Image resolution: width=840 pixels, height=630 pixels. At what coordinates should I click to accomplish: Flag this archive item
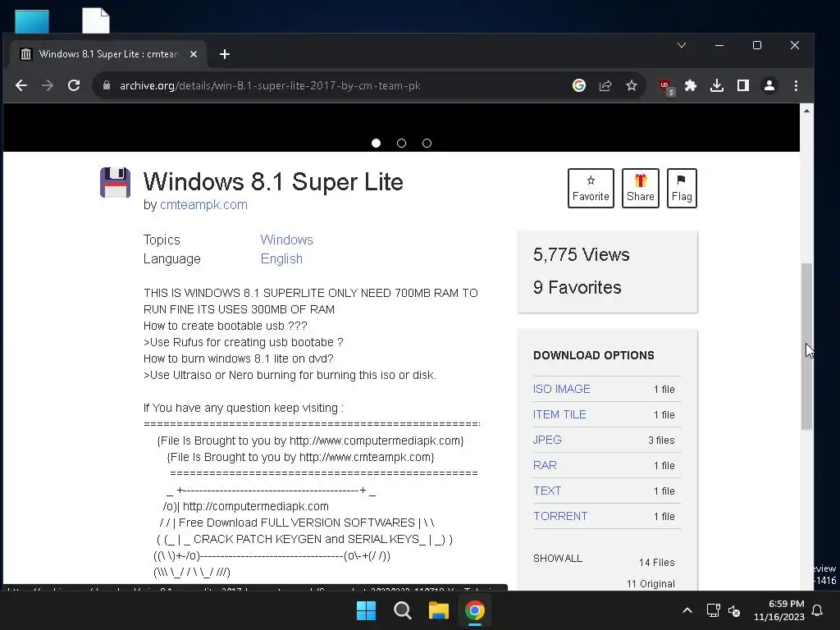click(x=682, y=188)
